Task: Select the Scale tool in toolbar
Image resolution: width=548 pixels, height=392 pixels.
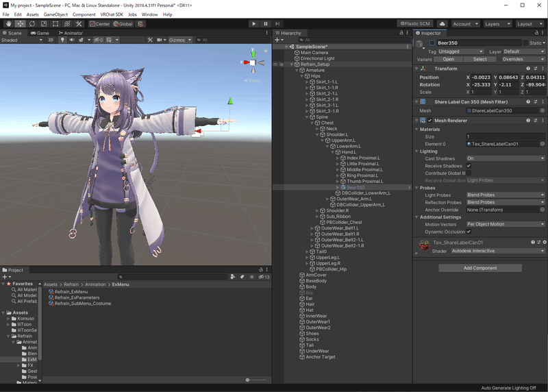Action: (44, 24)
